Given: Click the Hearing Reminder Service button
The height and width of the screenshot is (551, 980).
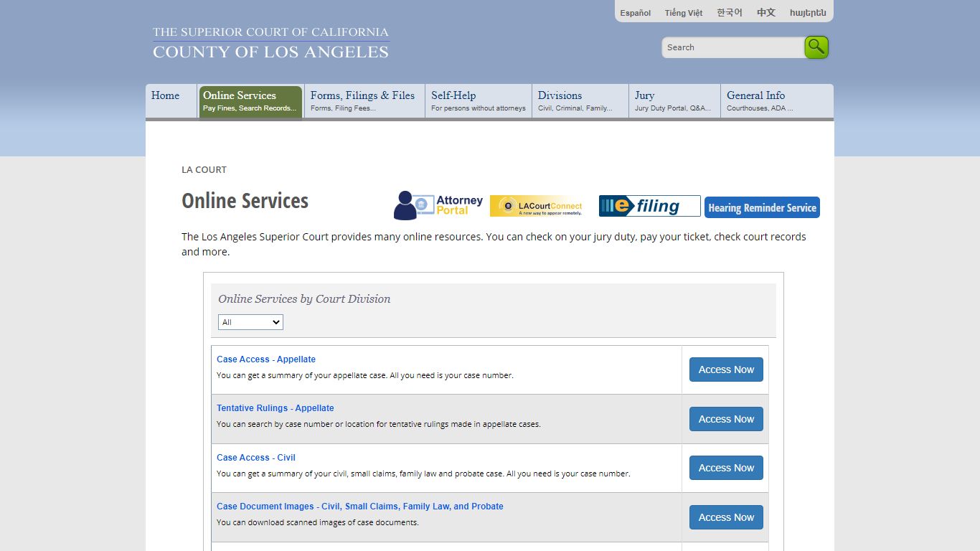Looking at the screenshot, I should [762, 207].
